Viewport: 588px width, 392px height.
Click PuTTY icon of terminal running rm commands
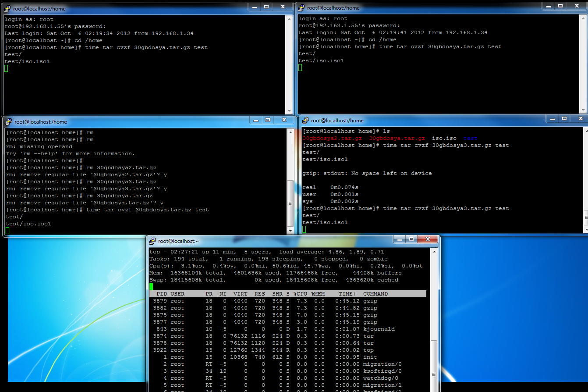[x=9, y=122]
